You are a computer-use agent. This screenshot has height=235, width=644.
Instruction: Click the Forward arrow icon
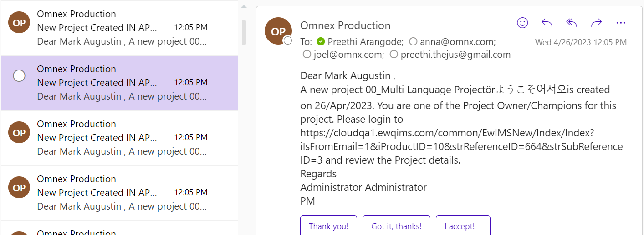(596, 23)
